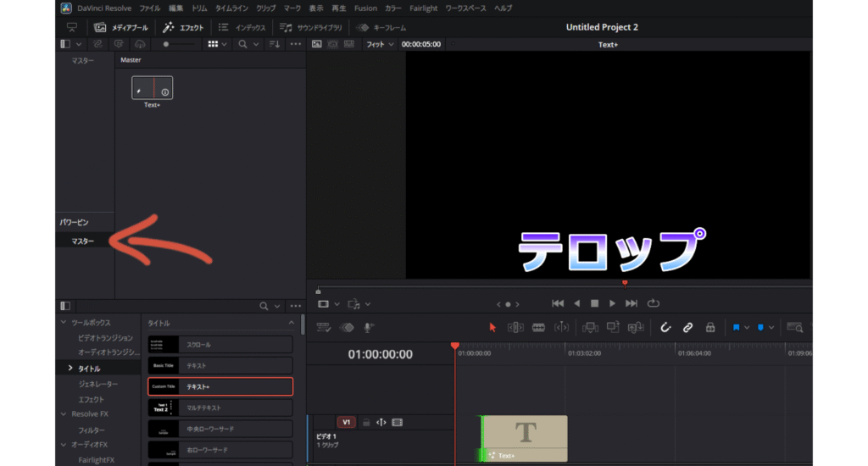Screen dimensions: 868x466
Task: Lock the V1 video track
Action: coord(366,422)
